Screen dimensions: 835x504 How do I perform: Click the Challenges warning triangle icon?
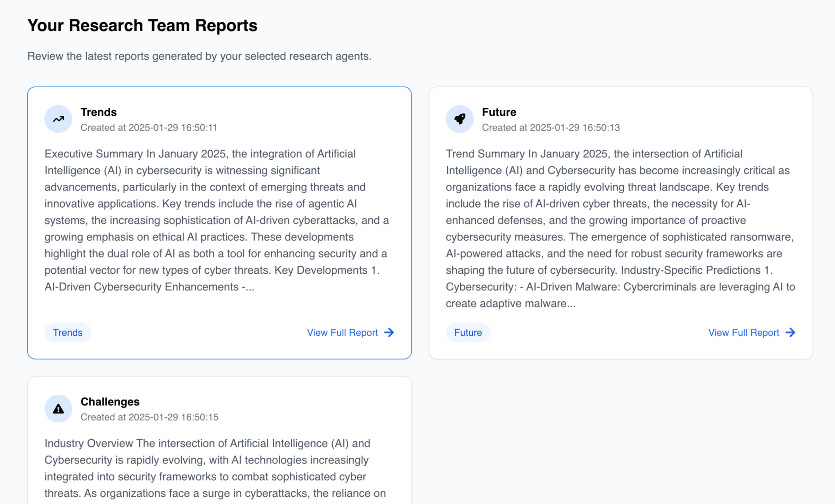58,409
